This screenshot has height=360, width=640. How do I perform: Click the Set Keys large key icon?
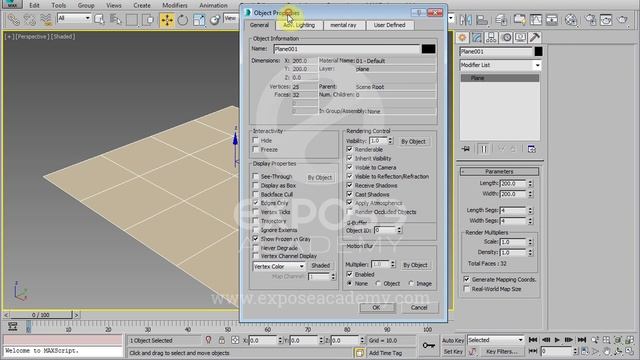pos(428,345)
